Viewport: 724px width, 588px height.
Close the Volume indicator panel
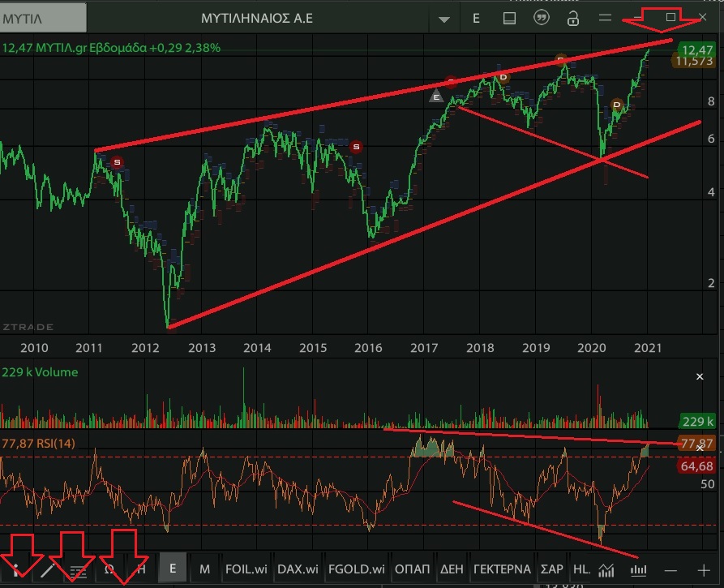coord(700,377)
